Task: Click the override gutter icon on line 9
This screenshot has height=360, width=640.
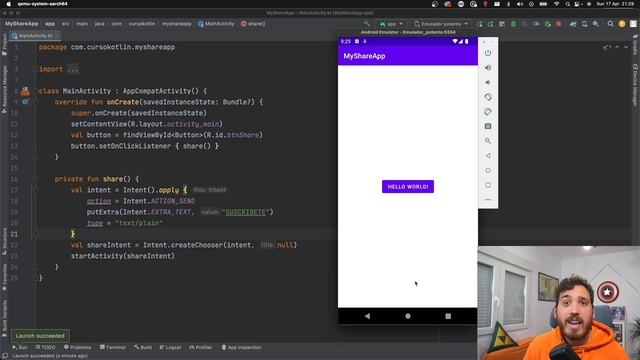Action: tap(25, 102)
